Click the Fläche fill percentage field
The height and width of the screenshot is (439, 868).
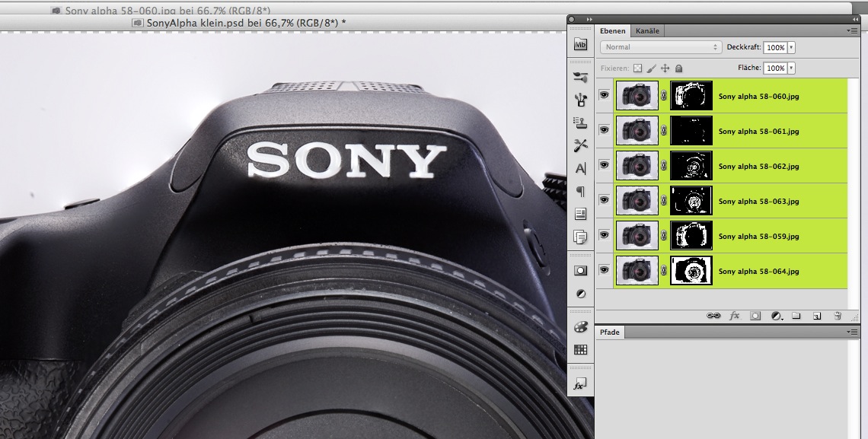click(775, 68)
